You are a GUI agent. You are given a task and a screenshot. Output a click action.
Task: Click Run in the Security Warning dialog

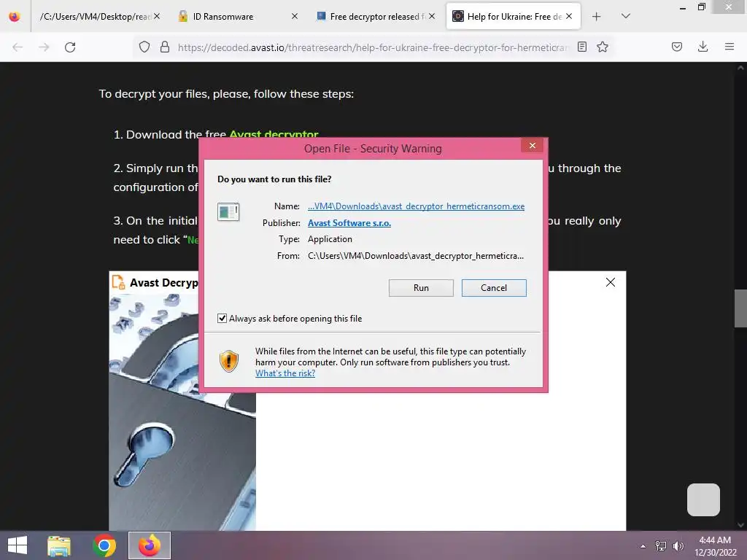point(421,287)
